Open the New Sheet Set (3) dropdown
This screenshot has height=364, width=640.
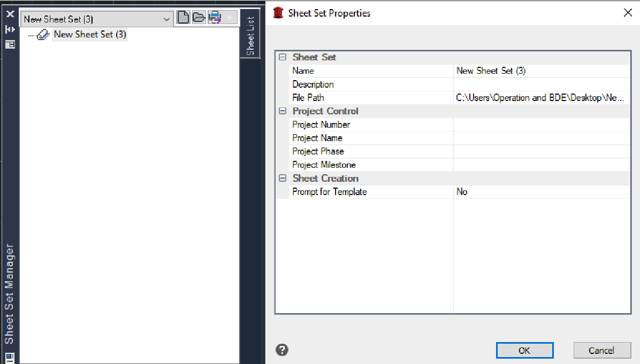[167, 19]
